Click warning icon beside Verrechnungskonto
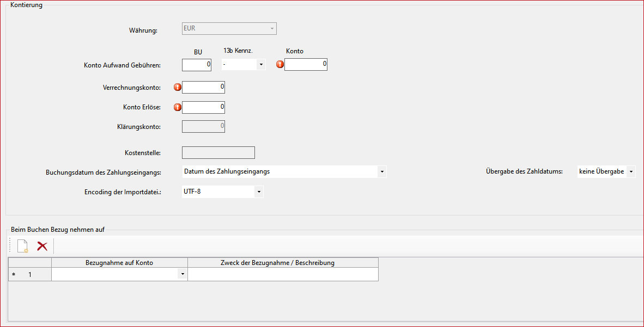644x327 pixels. pos(177,87)
